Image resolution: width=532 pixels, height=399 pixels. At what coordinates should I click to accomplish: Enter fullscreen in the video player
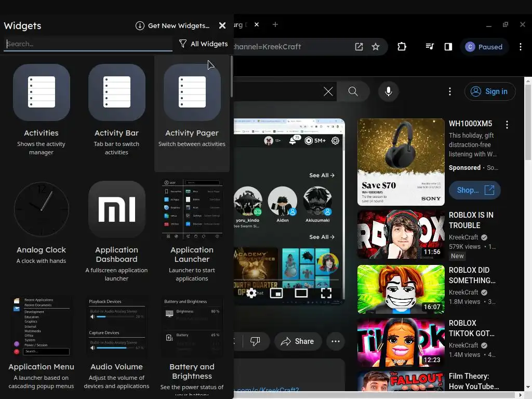(x=326, y=293)
